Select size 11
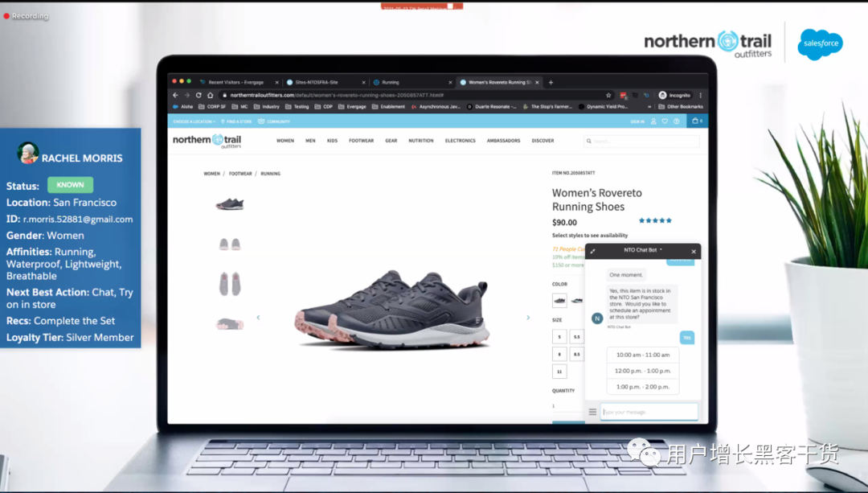Screen dimensions: 868x493 point(559,371)
